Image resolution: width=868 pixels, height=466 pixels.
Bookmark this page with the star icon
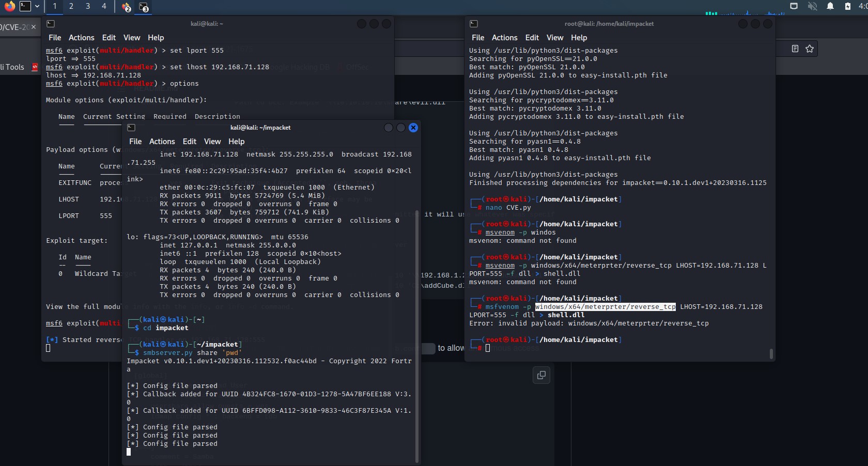click(x=810, y=49)
